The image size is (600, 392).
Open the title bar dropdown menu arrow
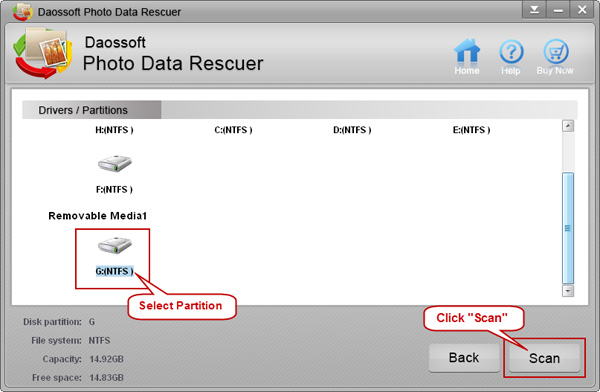(534, 10)
